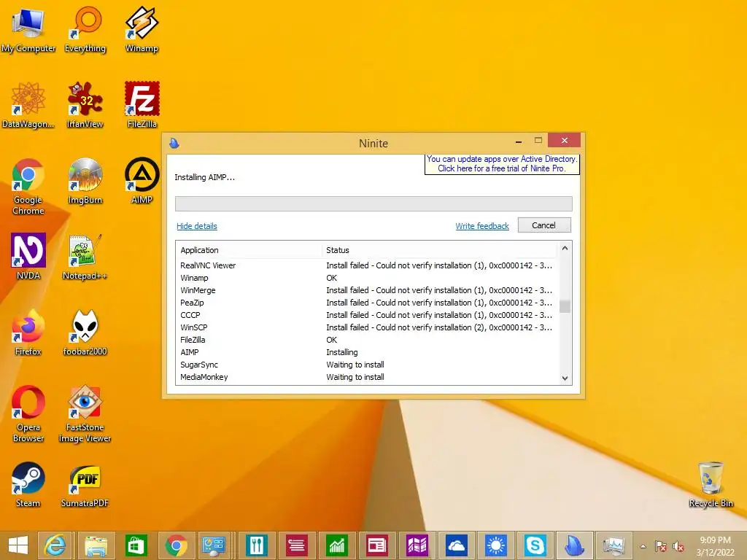Open File Explorer from the taskbar
Screen dimensions: 747x560
click(x=96, y=545)
